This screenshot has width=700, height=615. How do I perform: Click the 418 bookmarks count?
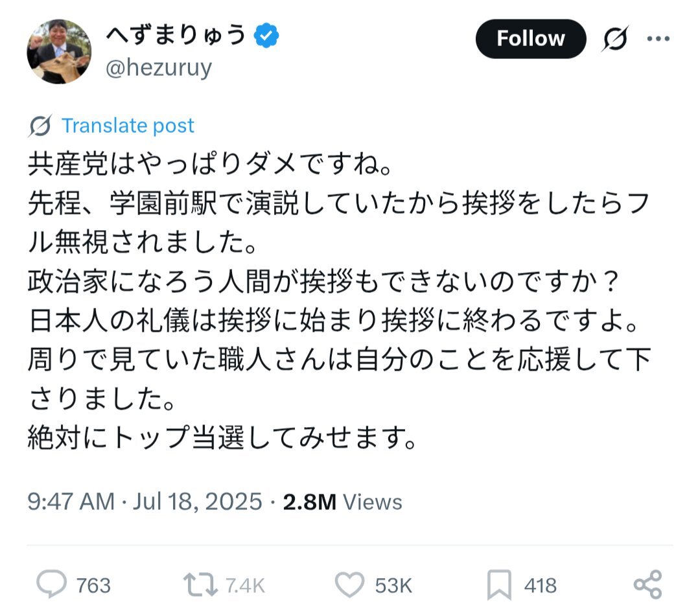(x=541, y=586)
